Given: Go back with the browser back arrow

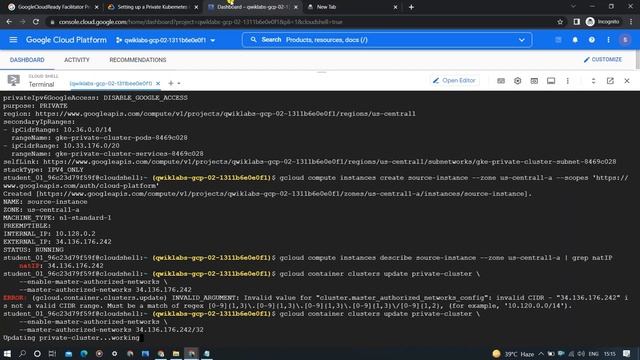Looking at the screenshot, I should click(x=9, y=22).
